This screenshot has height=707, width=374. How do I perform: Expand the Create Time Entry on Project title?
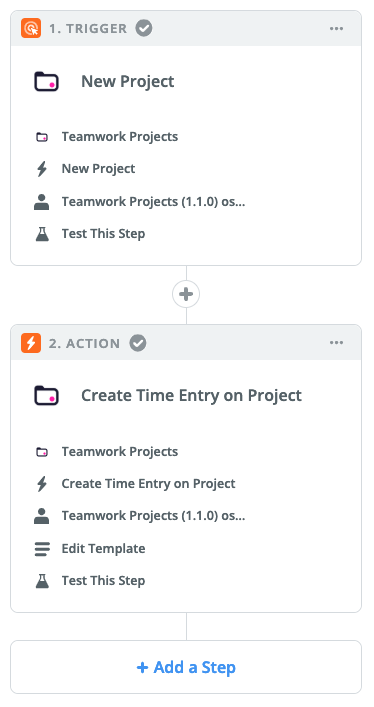coord(191,395)
